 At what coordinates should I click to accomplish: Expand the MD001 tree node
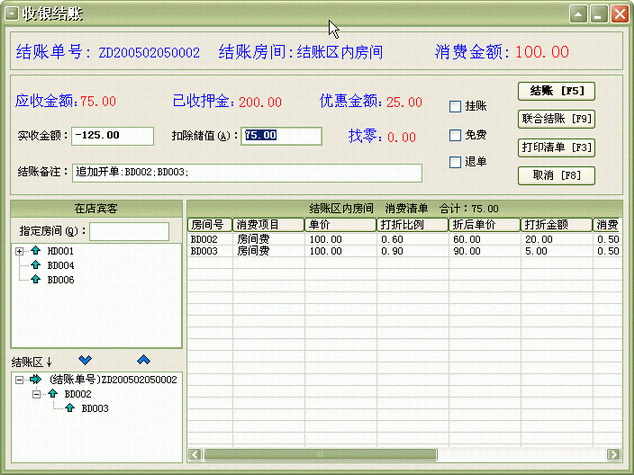coord(20,251)
